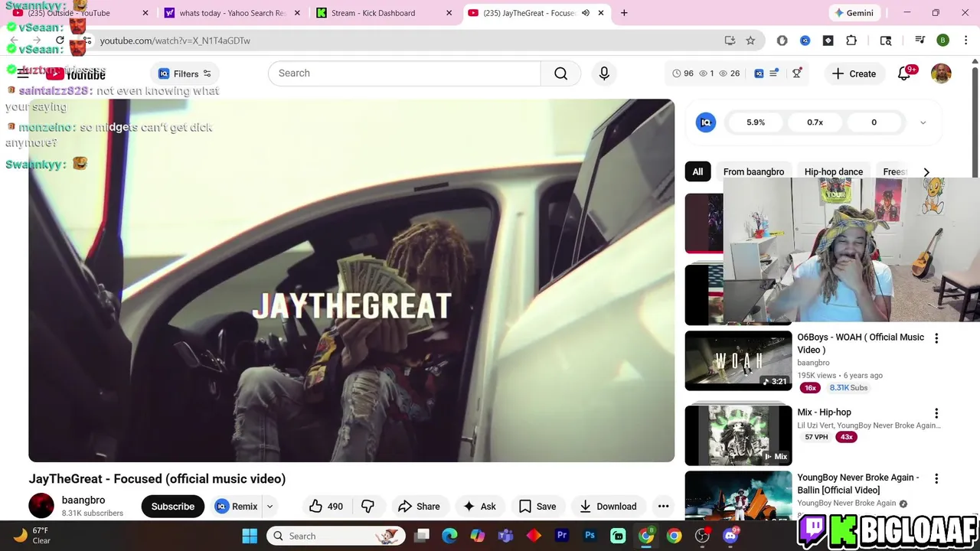Open Microsoft Edge from the taskbar
980x551 pixels.
point(449,536)
